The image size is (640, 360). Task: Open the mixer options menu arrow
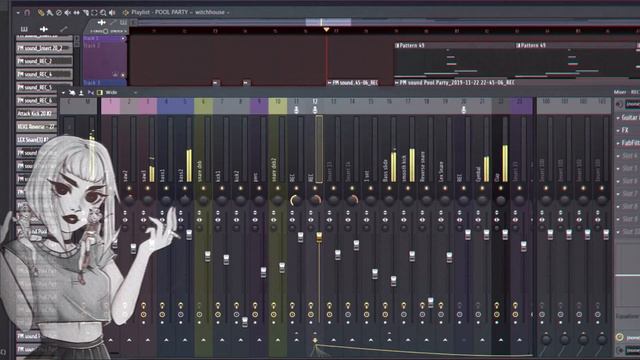[x=63, y=93]
